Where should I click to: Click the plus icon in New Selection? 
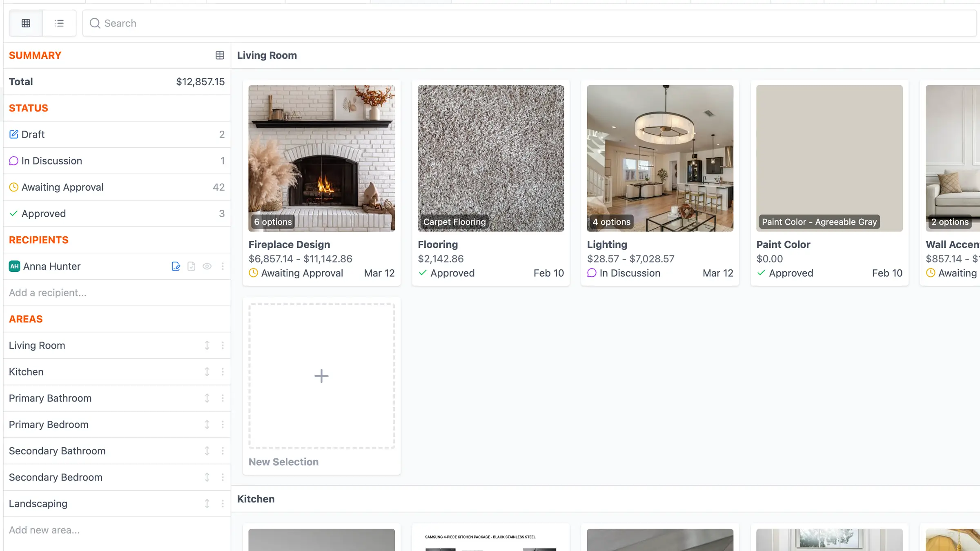(x=321, y=376)
